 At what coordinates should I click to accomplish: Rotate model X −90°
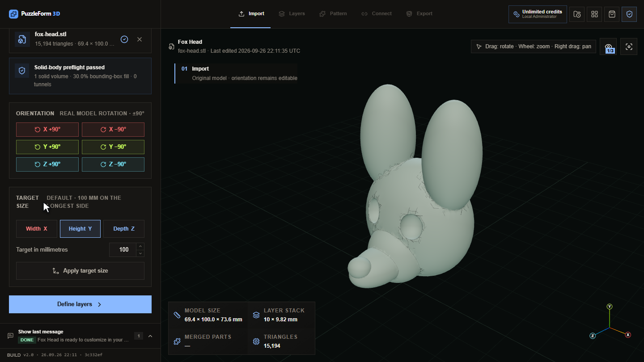click(113, 130)
